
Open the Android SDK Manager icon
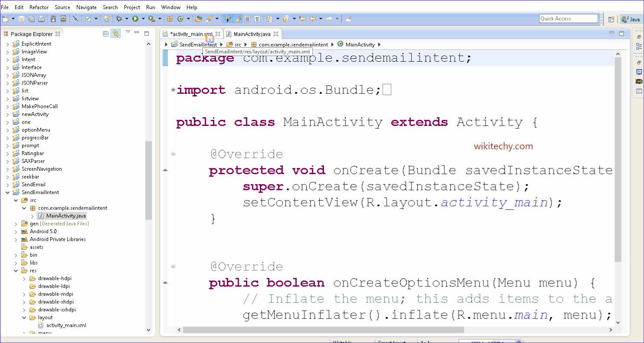tap(53, 19)
